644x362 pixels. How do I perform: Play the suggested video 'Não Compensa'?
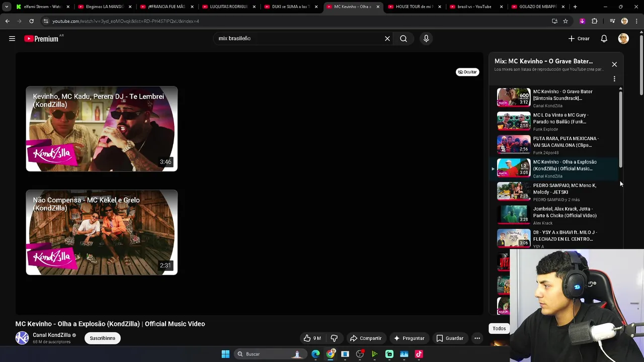pyautogui.click(x=102, y=232)
